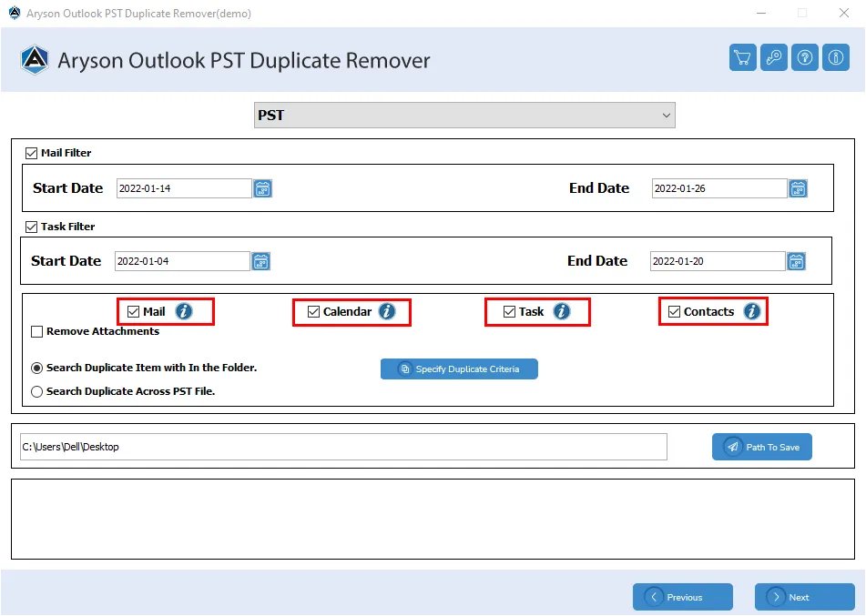Click the info icon next to Calendar
This screenshot has width=866, height=616.
point(387,312)
